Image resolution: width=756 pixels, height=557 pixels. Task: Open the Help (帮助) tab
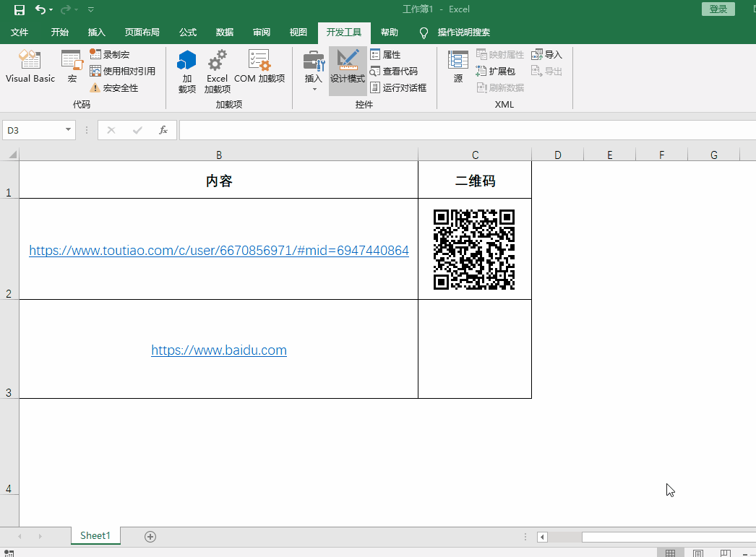click(390, 33)
